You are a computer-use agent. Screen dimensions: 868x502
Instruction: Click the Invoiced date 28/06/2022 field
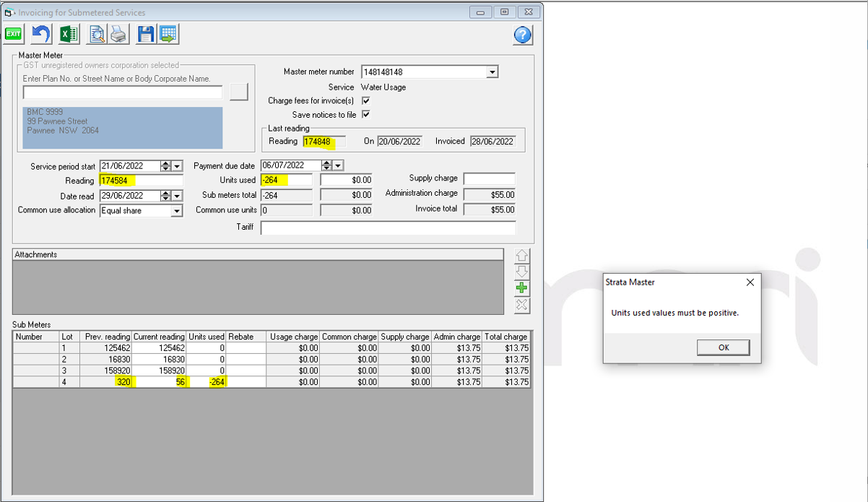[x=492, y=142]
